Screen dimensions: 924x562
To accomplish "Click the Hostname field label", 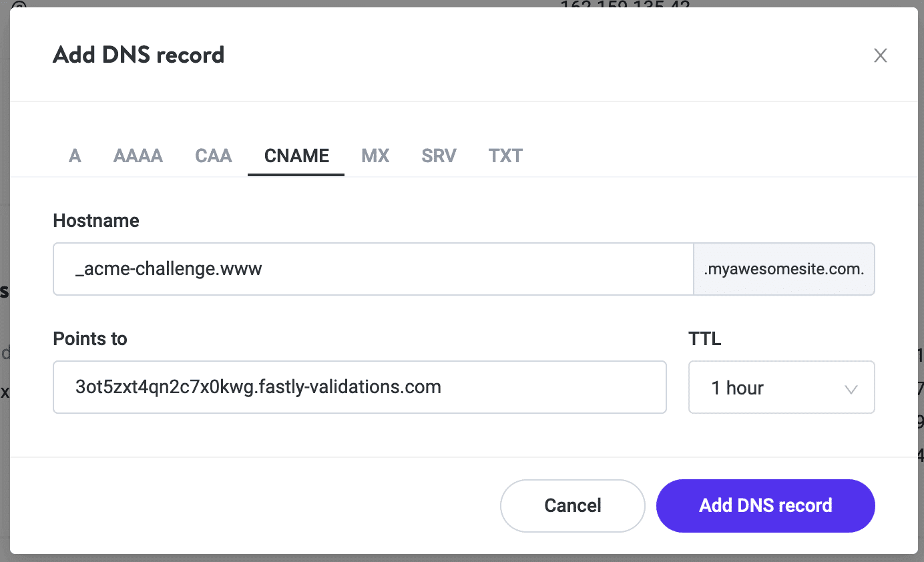I will click(95, 220).
